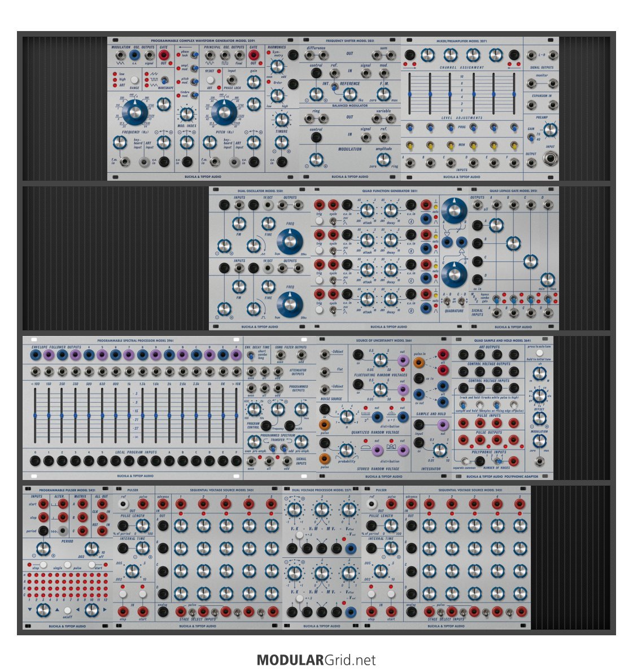Click the 'POLYPHONIC ADAPTOR' label
Viewport: 633px width, 672px height.
(522, 476)
